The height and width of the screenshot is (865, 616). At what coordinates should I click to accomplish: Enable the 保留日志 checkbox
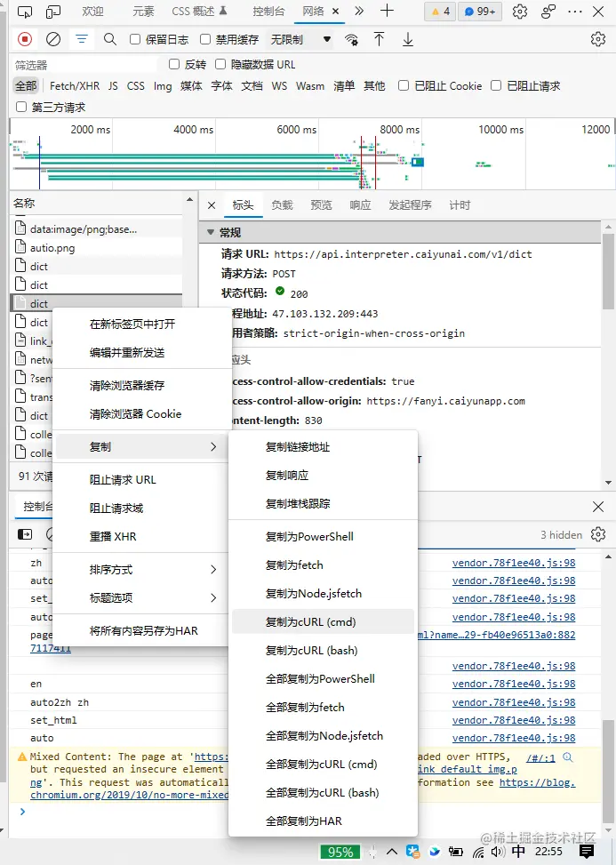135,38
